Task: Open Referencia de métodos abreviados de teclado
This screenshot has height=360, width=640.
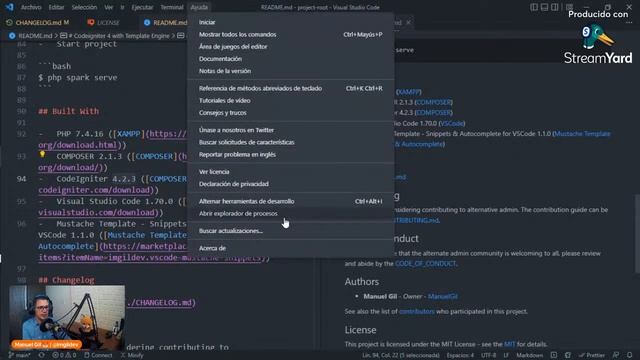Action: (291, 88)
